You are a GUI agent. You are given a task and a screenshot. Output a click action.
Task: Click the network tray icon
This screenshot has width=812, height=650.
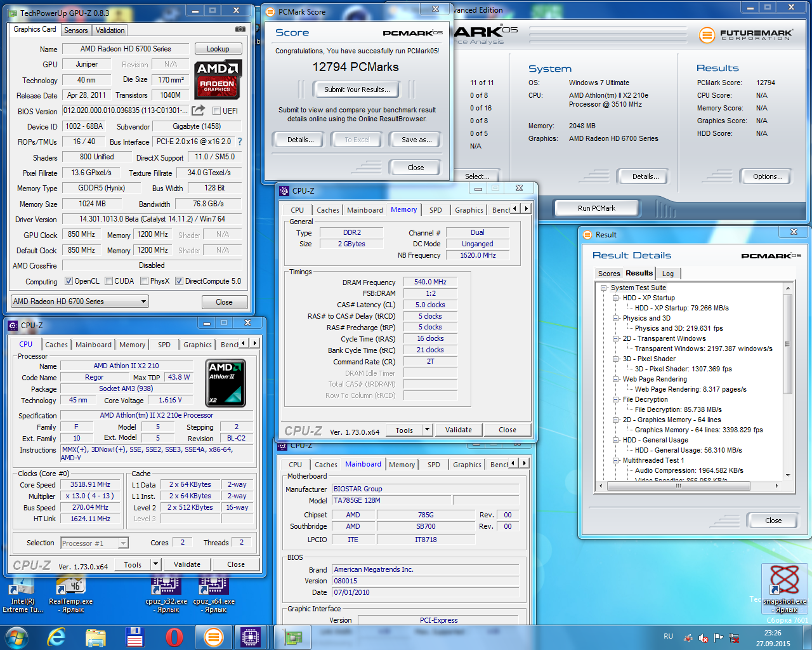tap(734, 637)
